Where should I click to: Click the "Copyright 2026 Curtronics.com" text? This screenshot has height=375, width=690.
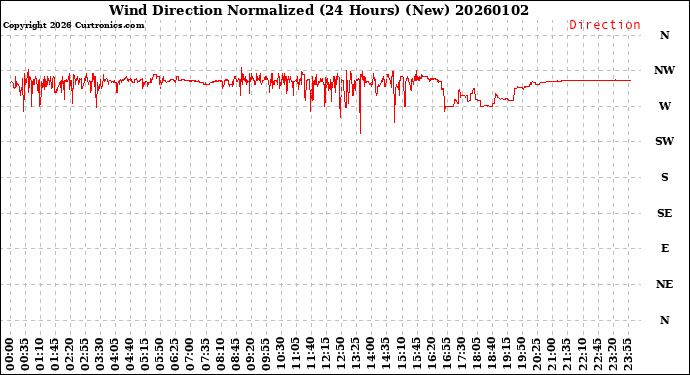[73, 25]
